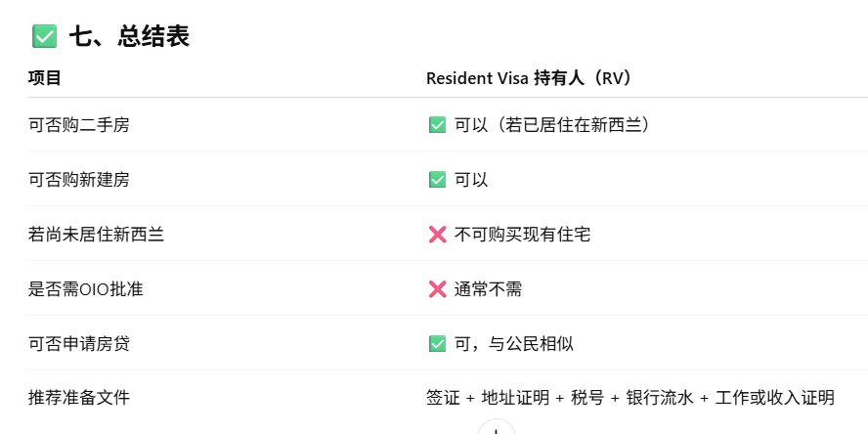
Task: Click the 可，与公民相似 cell text
Action: [x=510, y=344]
